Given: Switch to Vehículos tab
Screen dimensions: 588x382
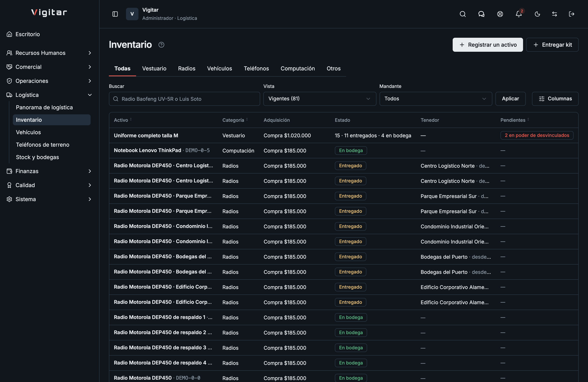Looking at the screenshot, I should coord(219,69).
